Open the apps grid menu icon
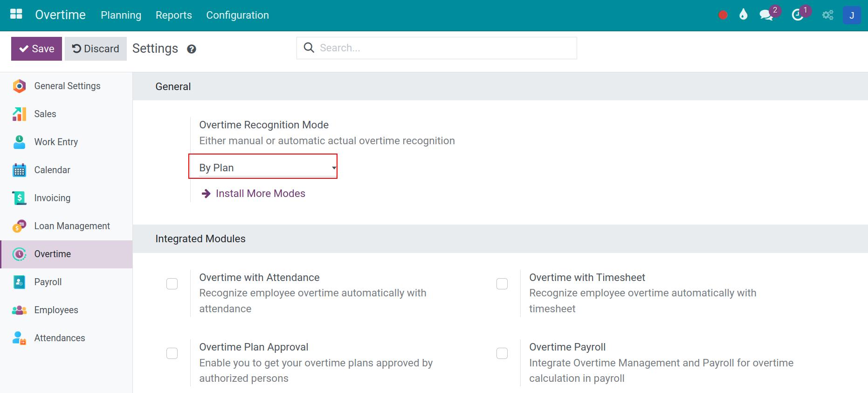This screenshot has height=393, width=868. pyautogui.click(x=16, y=14)
